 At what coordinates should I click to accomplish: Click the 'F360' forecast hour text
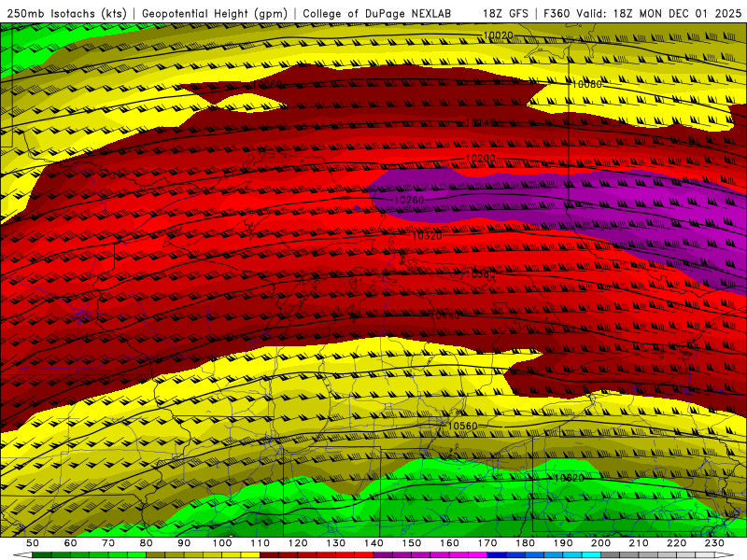click(x=557, y=13)
